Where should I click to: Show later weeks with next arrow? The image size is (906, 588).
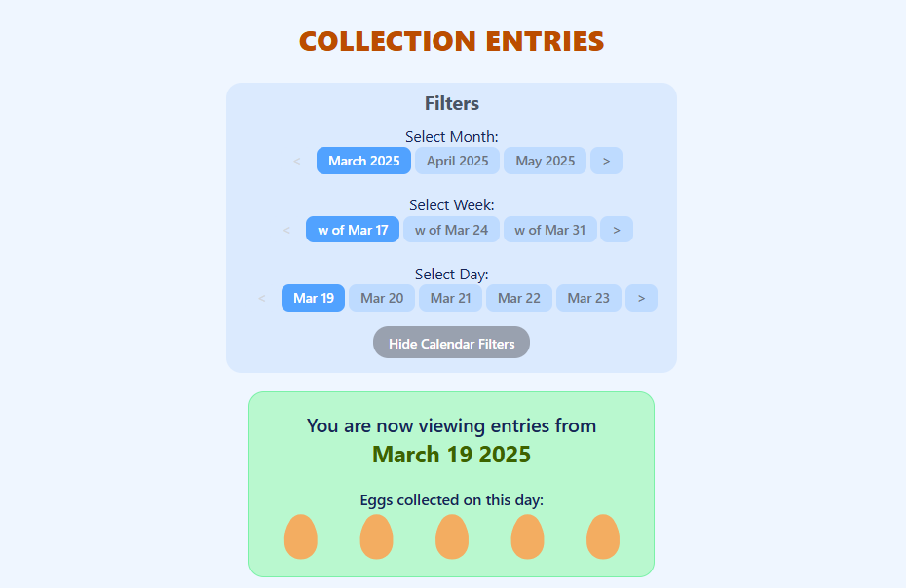[617, 230]
